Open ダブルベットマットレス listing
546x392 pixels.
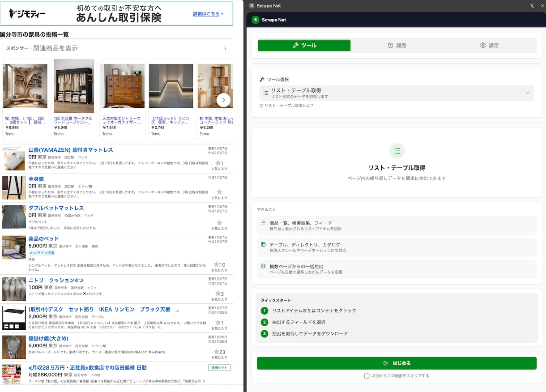coord(56,208)
